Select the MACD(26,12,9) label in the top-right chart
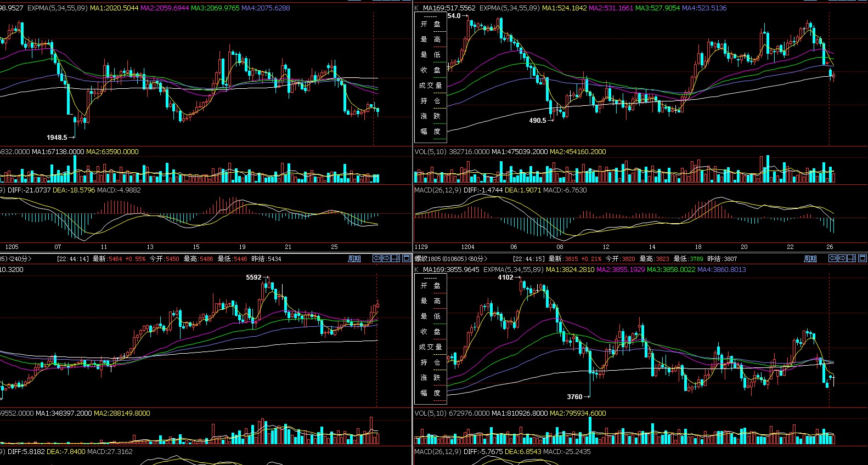 (437, 190)
